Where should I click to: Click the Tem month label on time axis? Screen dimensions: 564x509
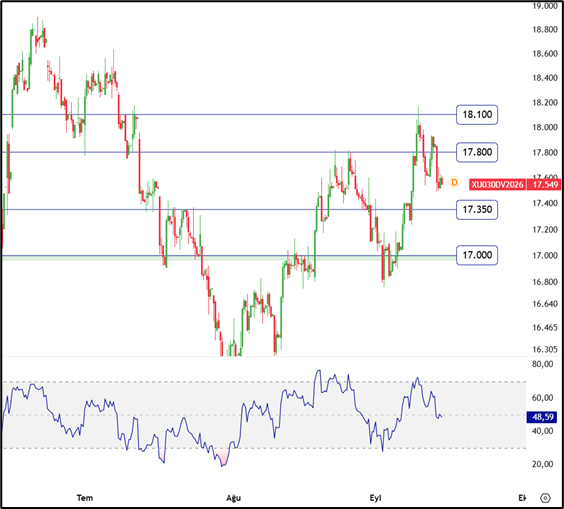click(x=85, y=498)
